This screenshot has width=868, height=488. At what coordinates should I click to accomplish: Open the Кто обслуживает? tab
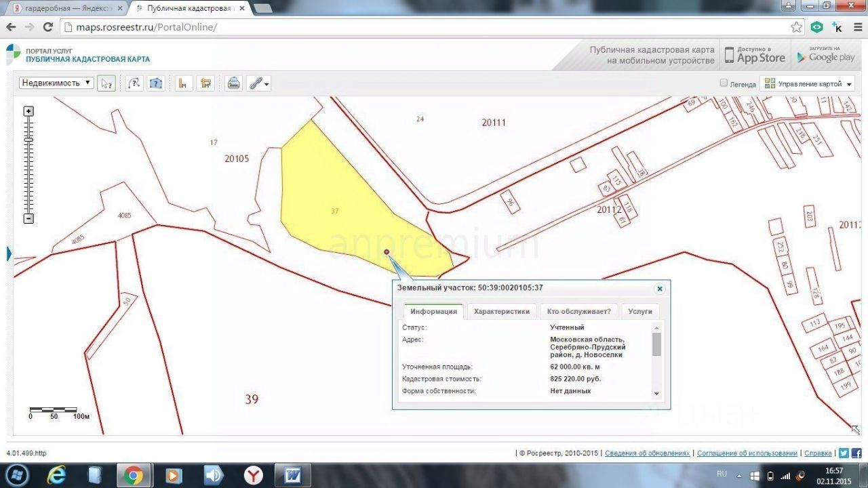pos(578,312)
